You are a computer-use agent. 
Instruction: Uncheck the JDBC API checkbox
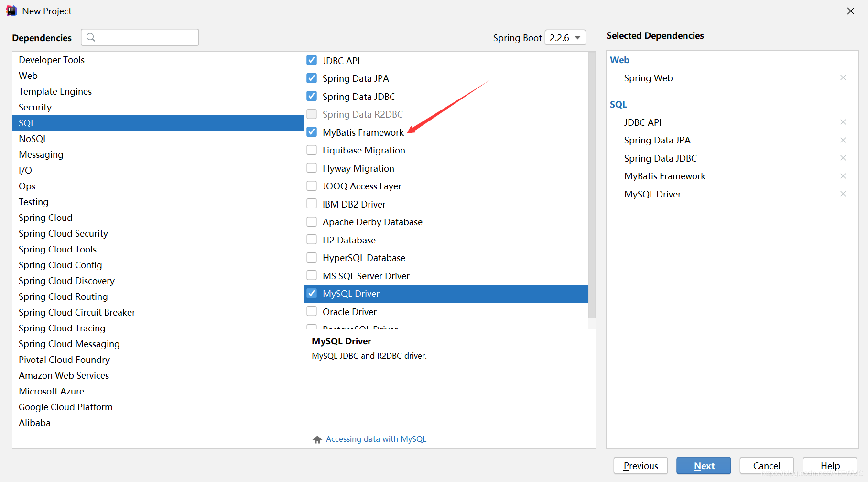coord(312,60)
